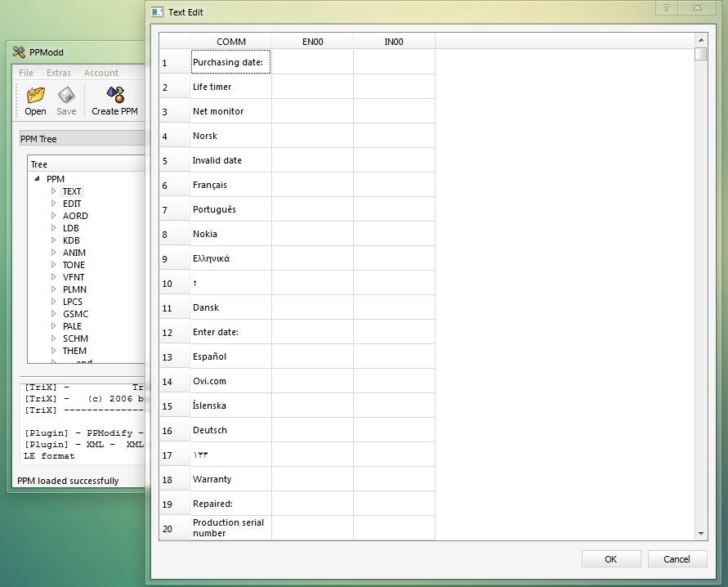728x587 pixels.
Task: Collapse the PPM root tree node
Action: pyautogui.click(x=37, y=178)
